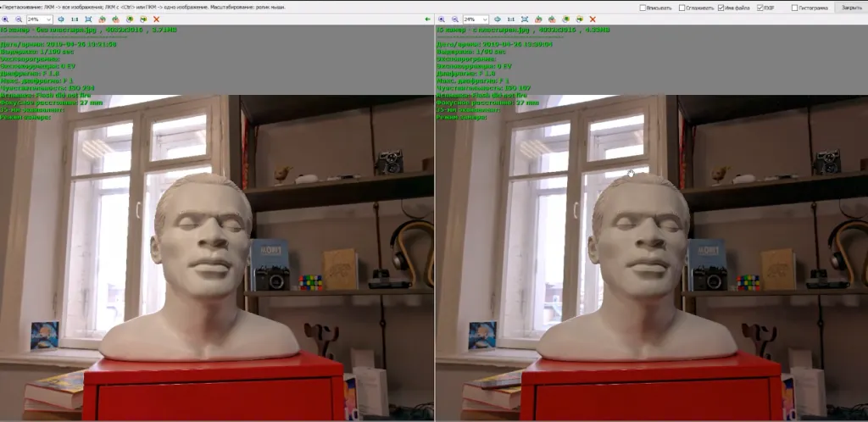The width and height of the screenshot is (868, 422).
Task: Delete left image with red X
Action: coord(156,19)
